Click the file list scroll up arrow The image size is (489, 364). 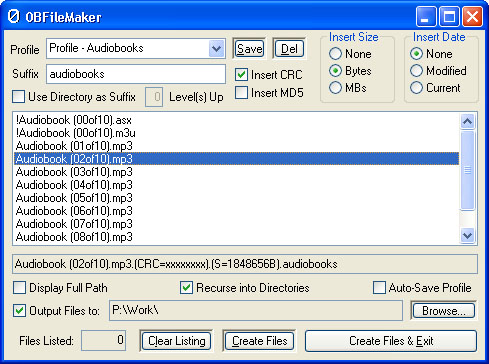coord(467,121)
